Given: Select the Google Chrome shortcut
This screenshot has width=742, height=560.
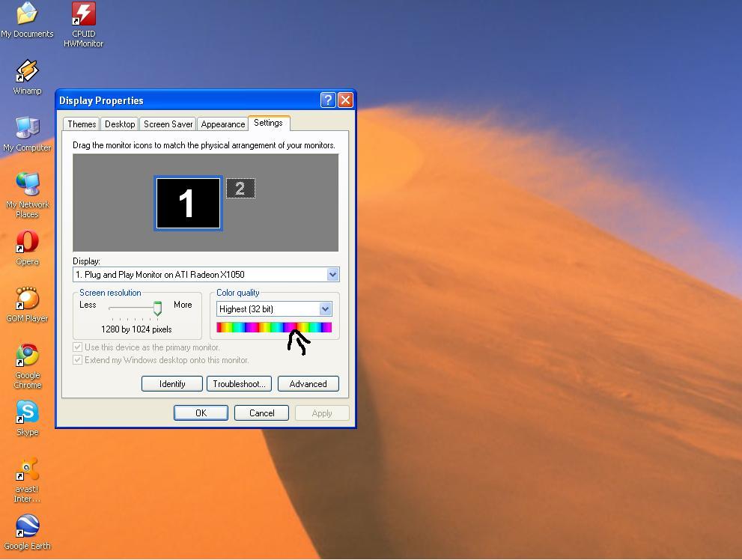Looking at the screenshot, I should tap(27, 366).
